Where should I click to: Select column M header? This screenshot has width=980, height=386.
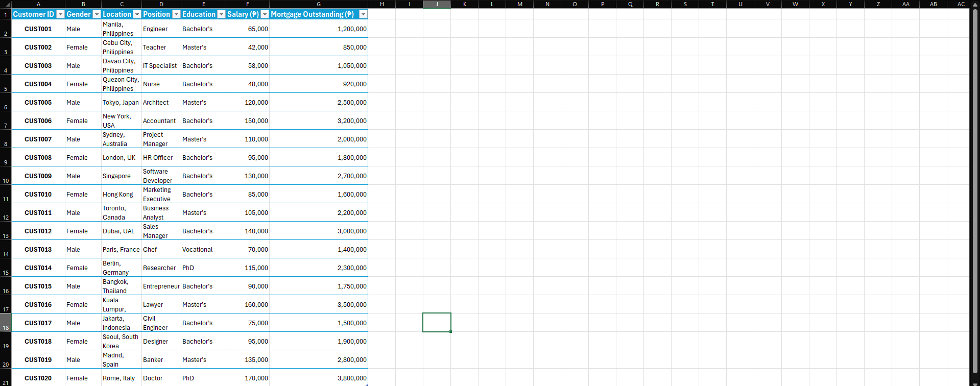(x=519, y=4)
